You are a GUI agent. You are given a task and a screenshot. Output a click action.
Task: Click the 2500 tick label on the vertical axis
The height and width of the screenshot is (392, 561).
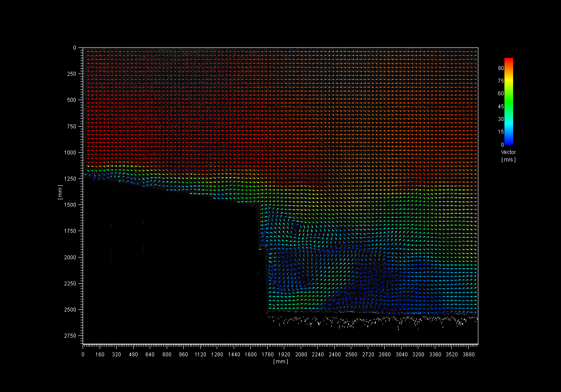[71, 309]
